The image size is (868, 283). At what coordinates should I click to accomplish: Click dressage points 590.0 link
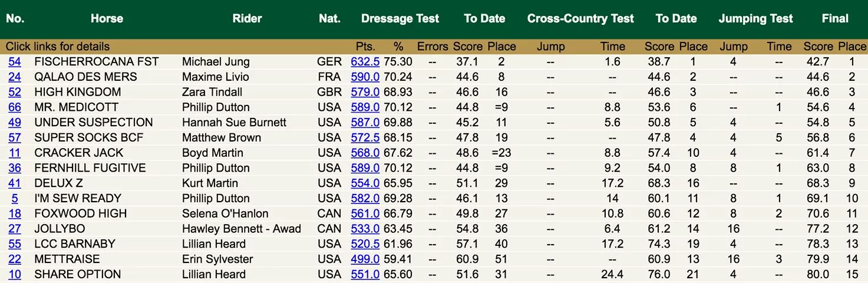click(x=365, y=77)
